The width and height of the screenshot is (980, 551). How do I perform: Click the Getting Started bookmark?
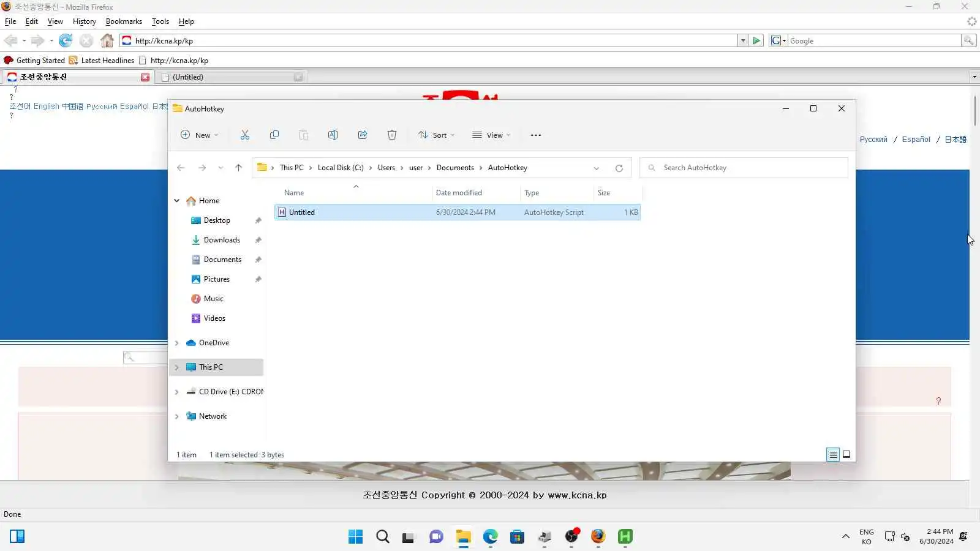click(34, 61)
